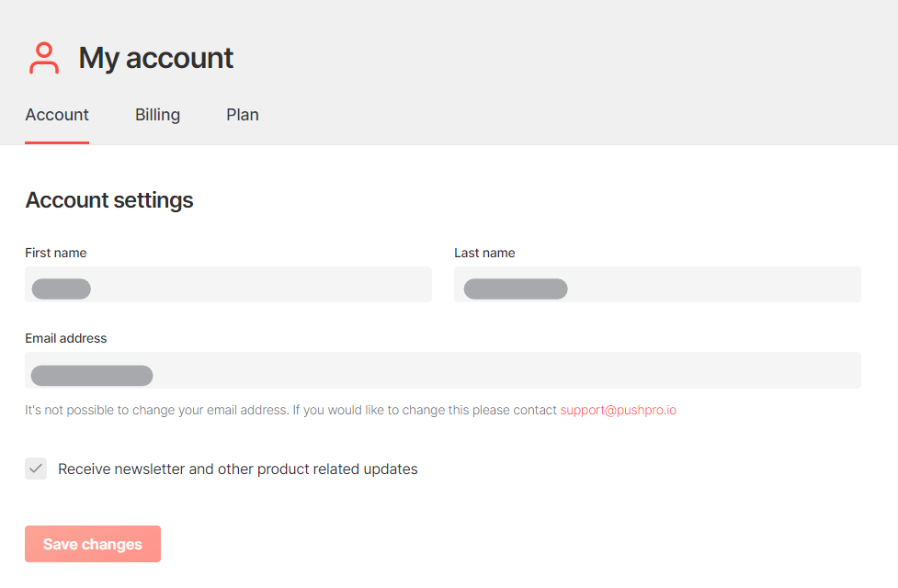
Task: Click the First name label
Action: click(55, 253)
